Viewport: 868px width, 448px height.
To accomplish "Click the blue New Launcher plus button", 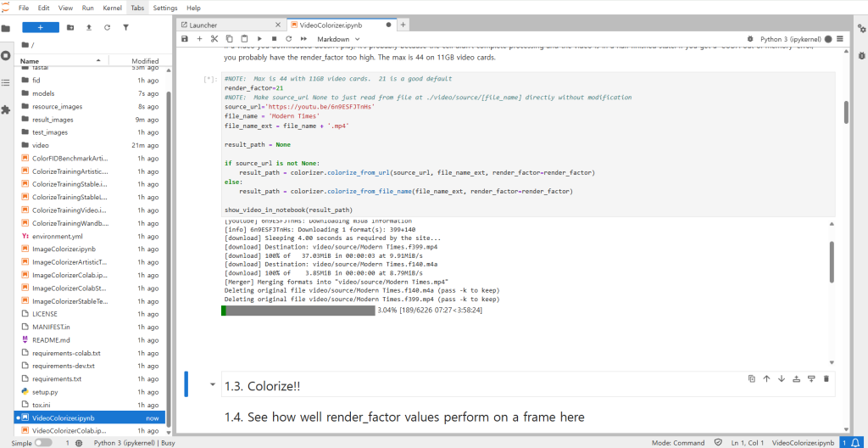I will 39,27.
